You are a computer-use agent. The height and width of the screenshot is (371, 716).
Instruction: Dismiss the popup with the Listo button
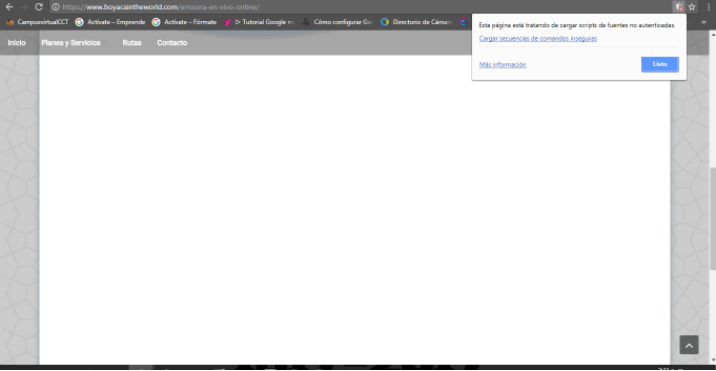660,64
